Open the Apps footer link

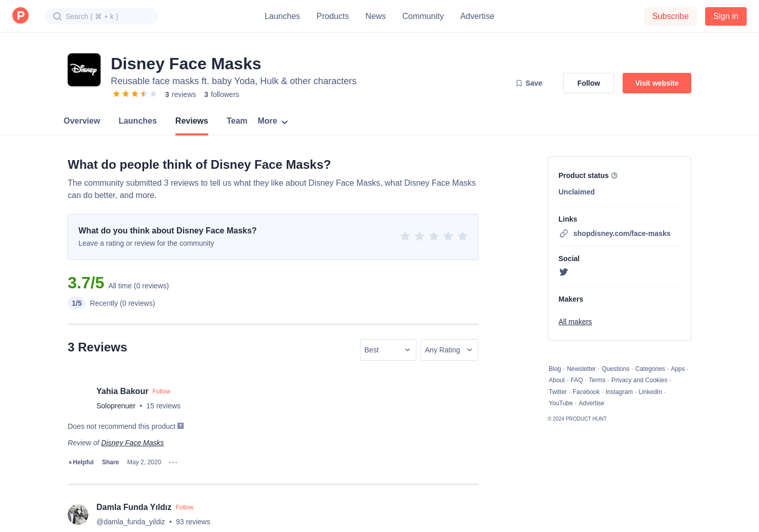click(x=677, y=369)
